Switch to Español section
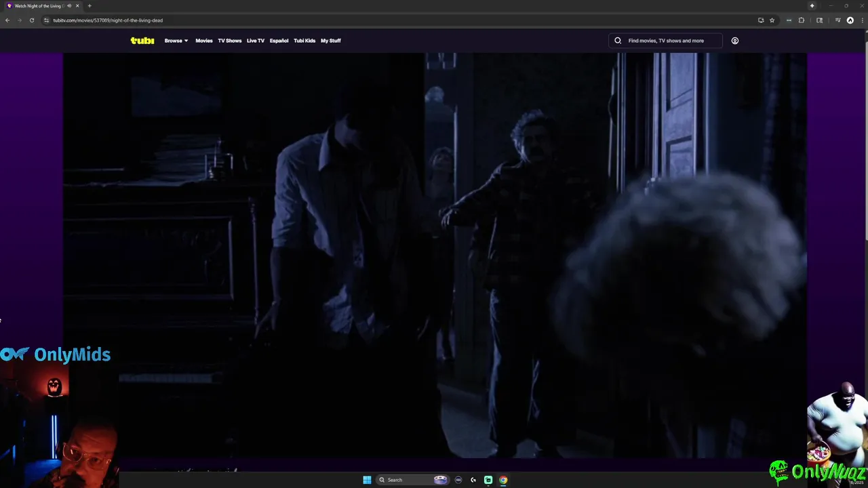Viewport: 868px width, 488px height. [279, 41]
